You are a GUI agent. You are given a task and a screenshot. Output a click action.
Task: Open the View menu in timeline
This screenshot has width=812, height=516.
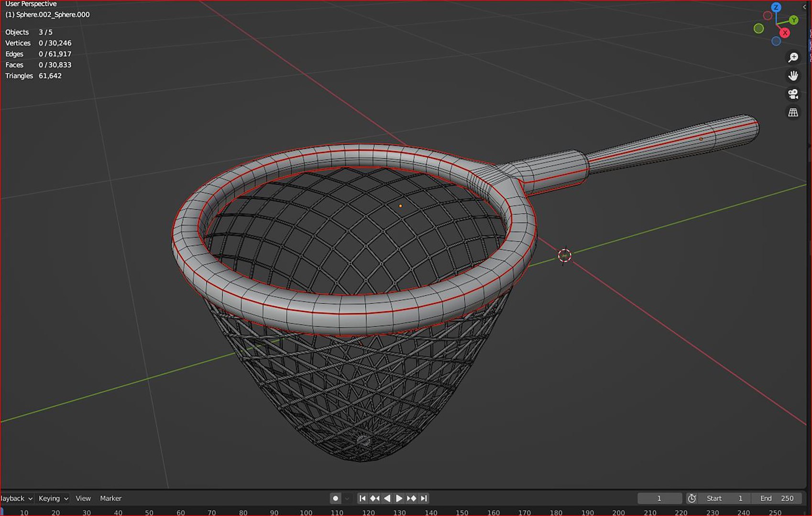point(83,498)
